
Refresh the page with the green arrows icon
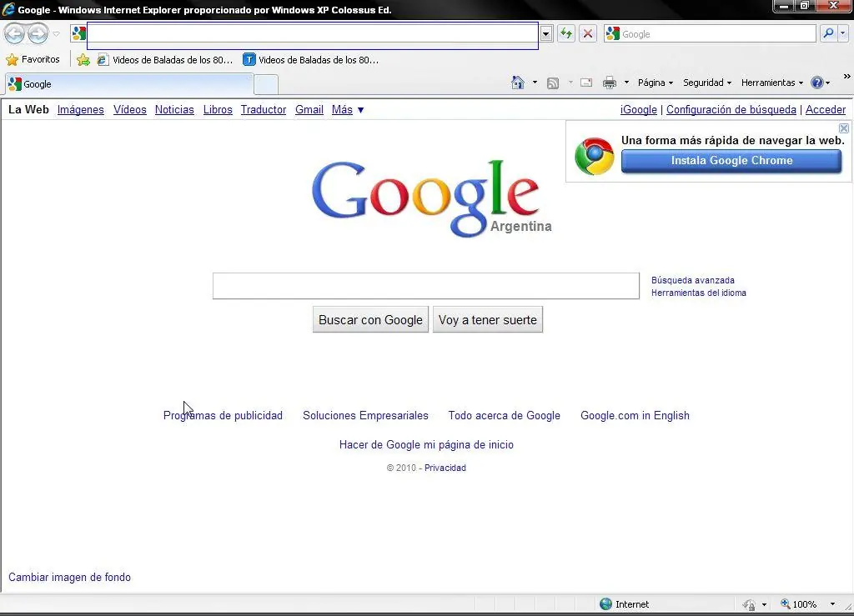point(566,33)
